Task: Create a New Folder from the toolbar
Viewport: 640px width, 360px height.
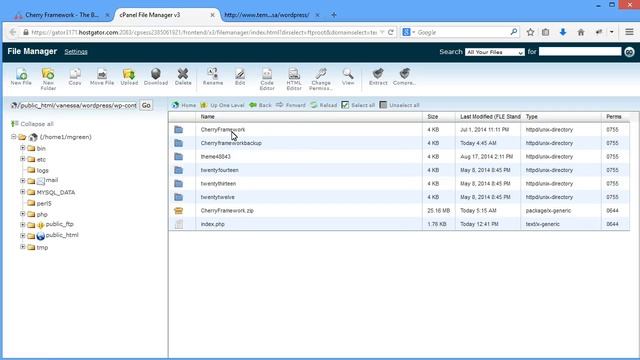Action: 48,79
